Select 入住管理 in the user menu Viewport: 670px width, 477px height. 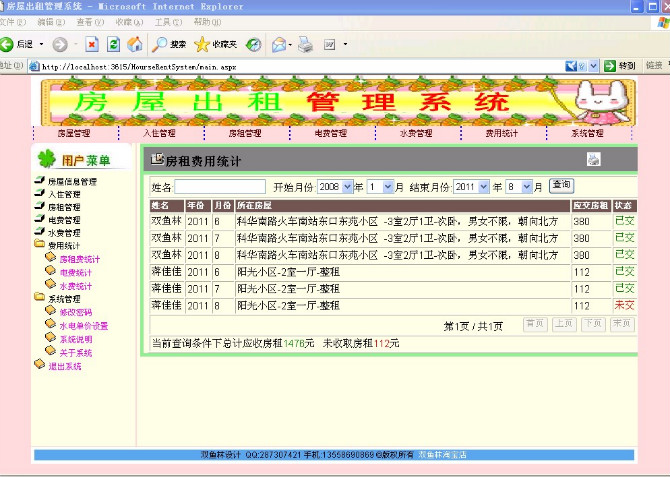pos(64,194)
